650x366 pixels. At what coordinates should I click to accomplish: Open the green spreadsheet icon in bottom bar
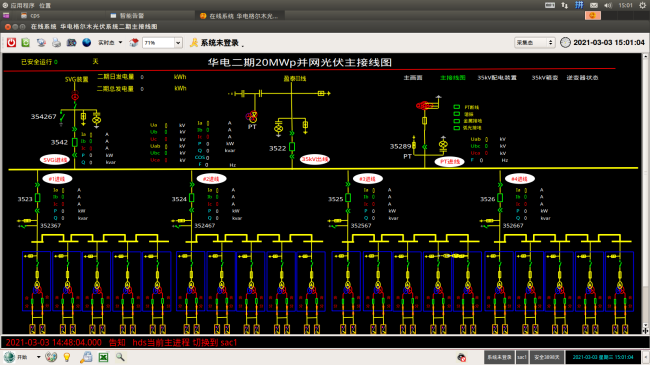pyautogui.click(x=103, y=357)
